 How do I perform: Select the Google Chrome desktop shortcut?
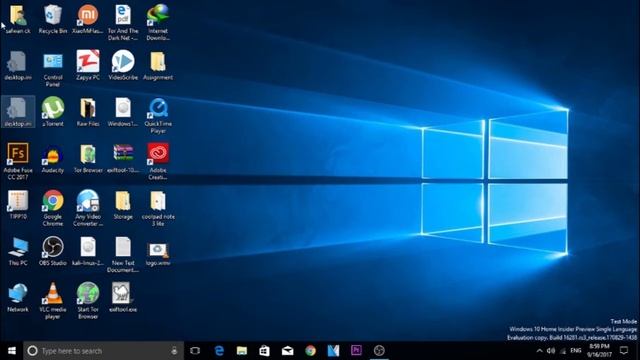tap(53, 208)
